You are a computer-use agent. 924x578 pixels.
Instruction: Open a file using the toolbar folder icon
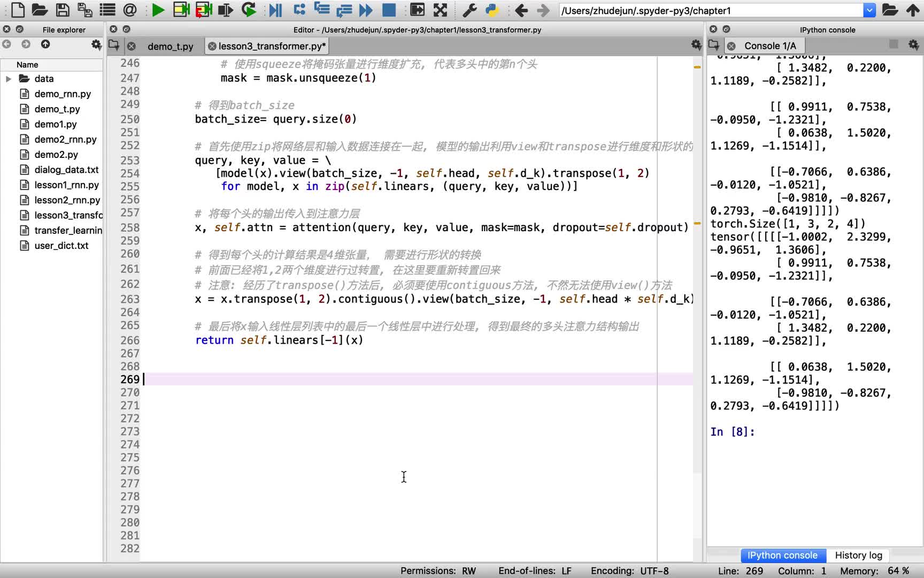pos(40,10)
